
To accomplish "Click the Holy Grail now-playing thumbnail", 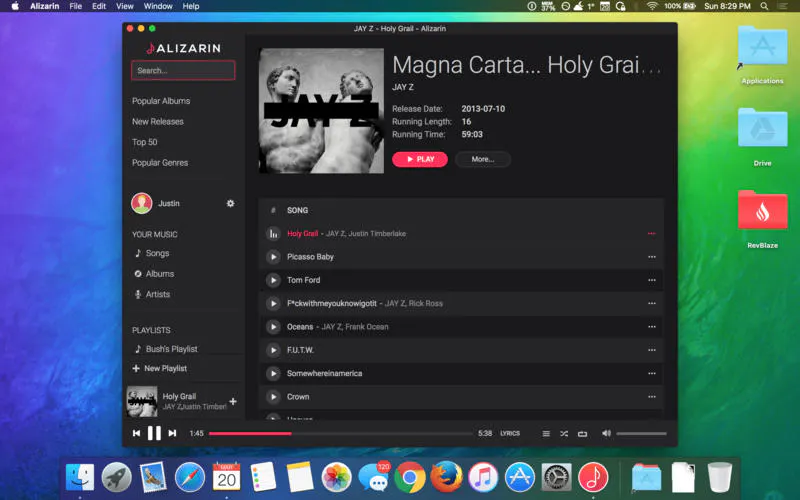I will pyautogui.click(x=142, y=402).
